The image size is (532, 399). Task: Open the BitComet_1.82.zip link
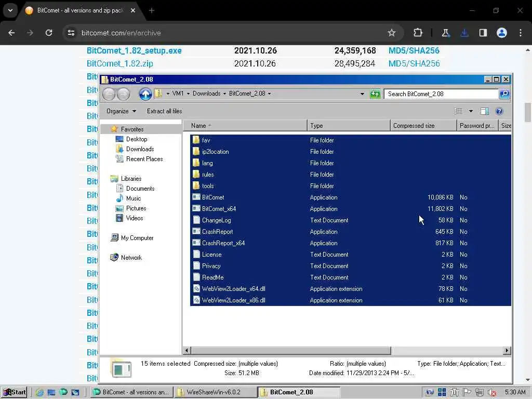[x=120, y=63]
